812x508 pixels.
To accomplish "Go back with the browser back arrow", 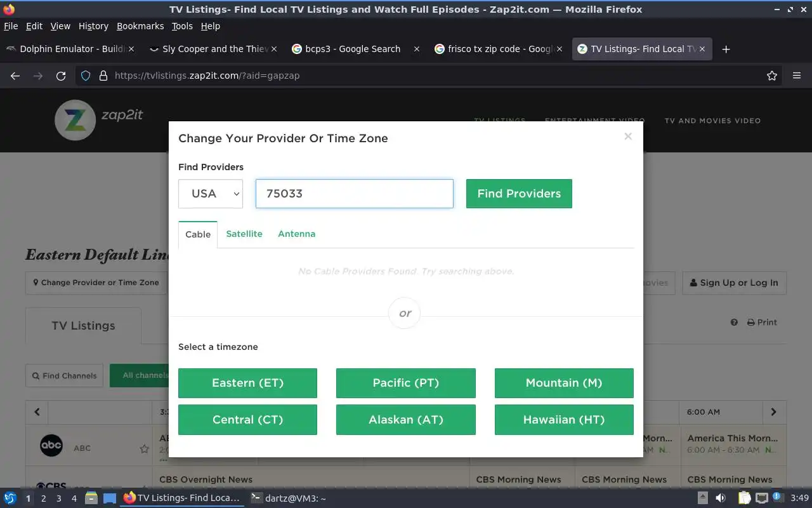I will click(15, 76).
